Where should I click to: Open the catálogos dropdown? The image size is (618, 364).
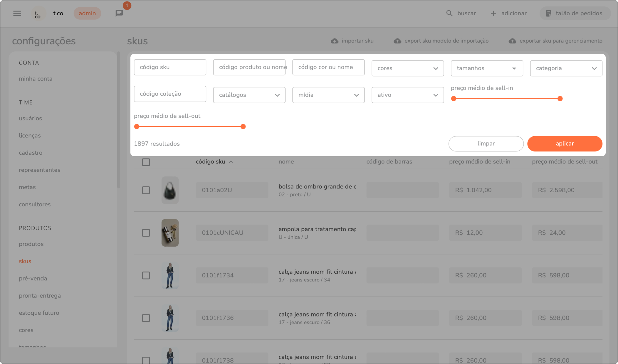click(x=249, y=95)
